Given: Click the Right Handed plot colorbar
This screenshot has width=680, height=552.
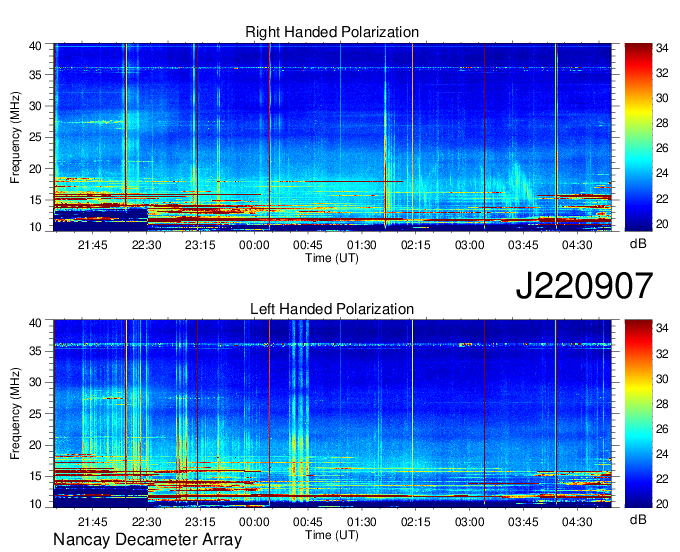Looking at the screenshot, I should click(638, 137).
